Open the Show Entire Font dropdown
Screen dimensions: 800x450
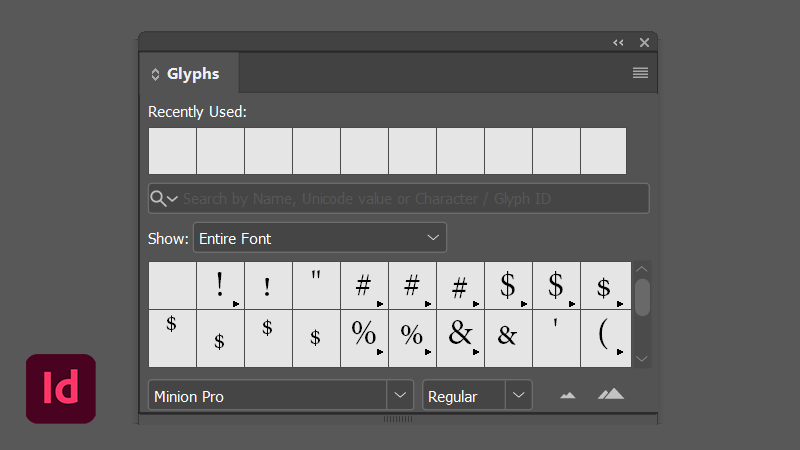[x=319, y=238]
